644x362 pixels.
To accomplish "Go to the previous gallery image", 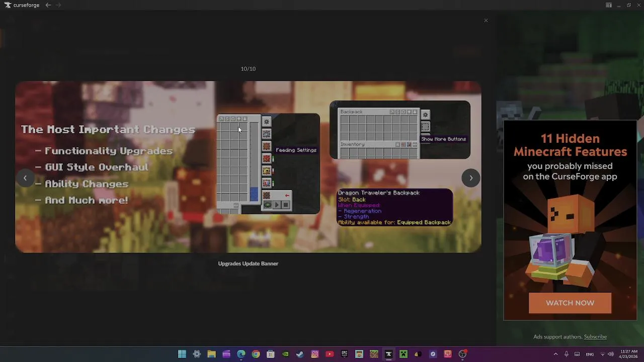I will (25, 178).
